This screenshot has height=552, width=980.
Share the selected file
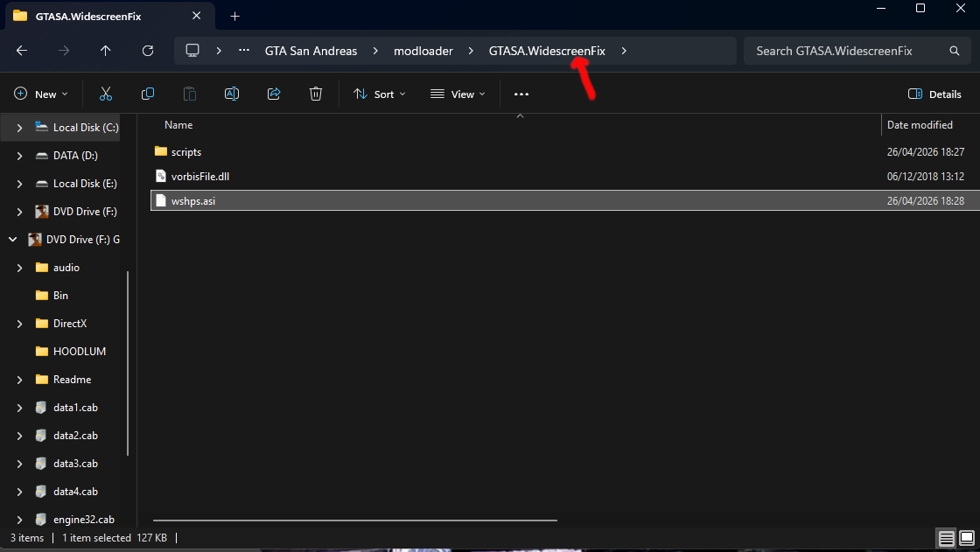[274, 94]
